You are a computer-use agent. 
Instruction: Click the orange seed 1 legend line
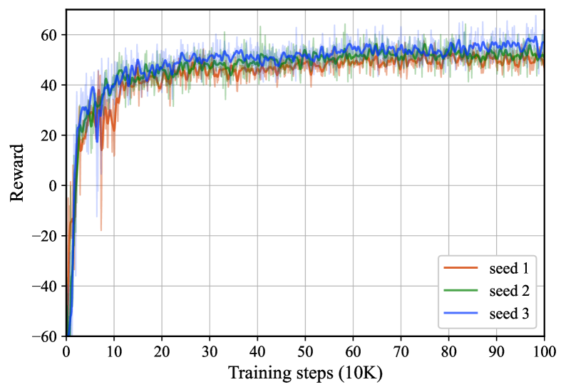(x=460, y=268)
